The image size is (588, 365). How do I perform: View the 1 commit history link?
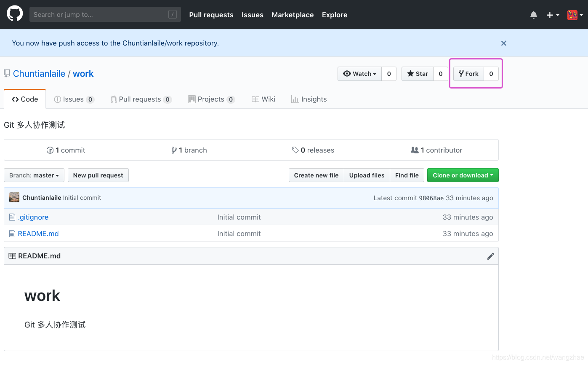(66, 150)
